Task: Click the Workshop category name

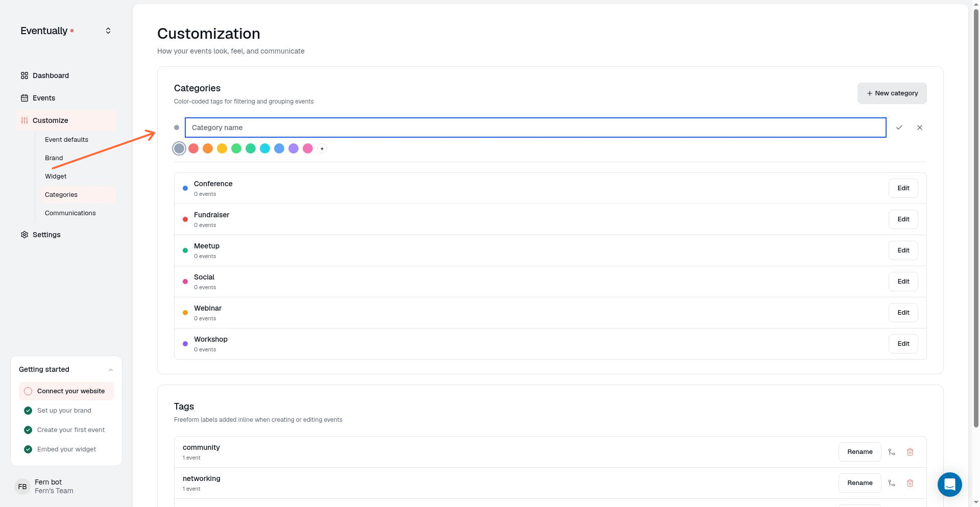Action: click(211, 339)
